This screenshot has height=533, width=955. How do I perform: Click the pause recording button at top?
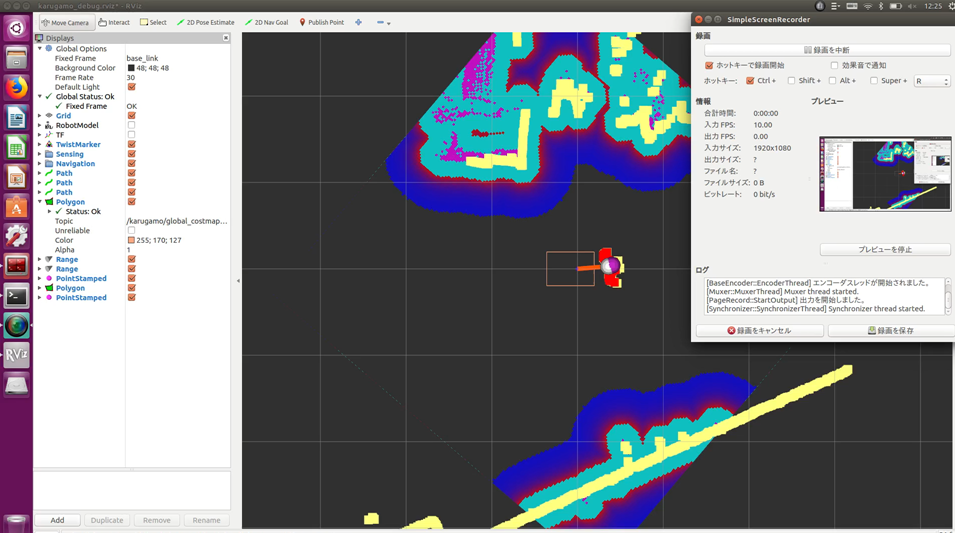(827, 50)
